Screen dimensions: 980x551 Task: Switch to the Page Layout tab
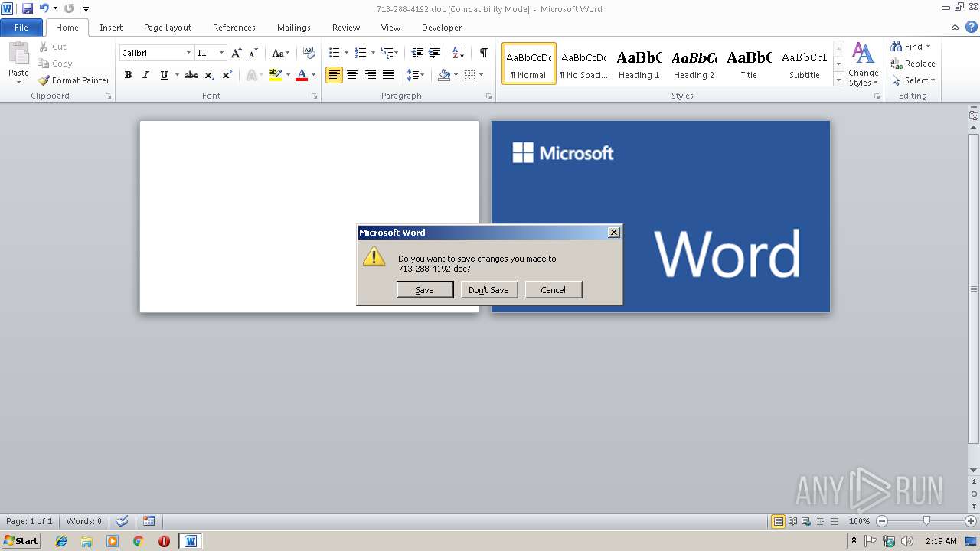(x=168, y=28)
